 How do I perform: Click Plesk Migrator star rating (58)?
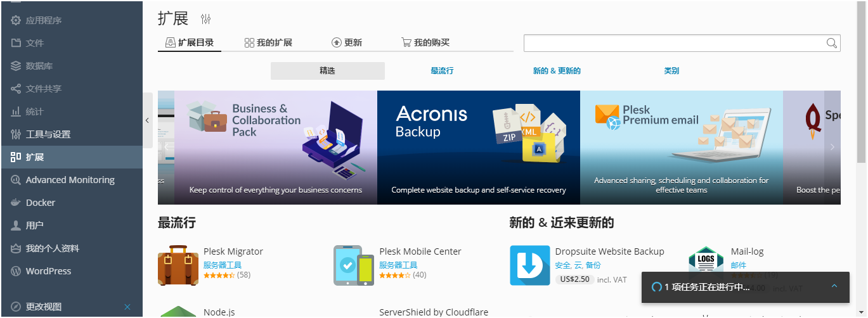219,275
